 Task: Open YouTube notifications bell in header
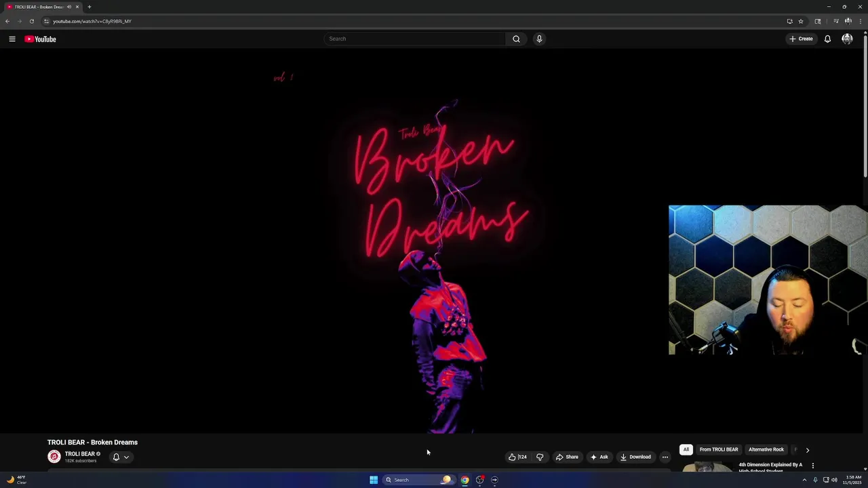(x=827, y=39)
